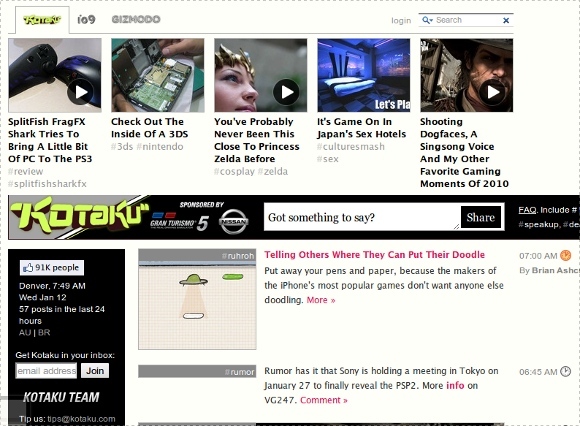Select the #speakup tag in banner
This screenshot has width=580, height=426.
pyautogui.click(x=539, y=224)
